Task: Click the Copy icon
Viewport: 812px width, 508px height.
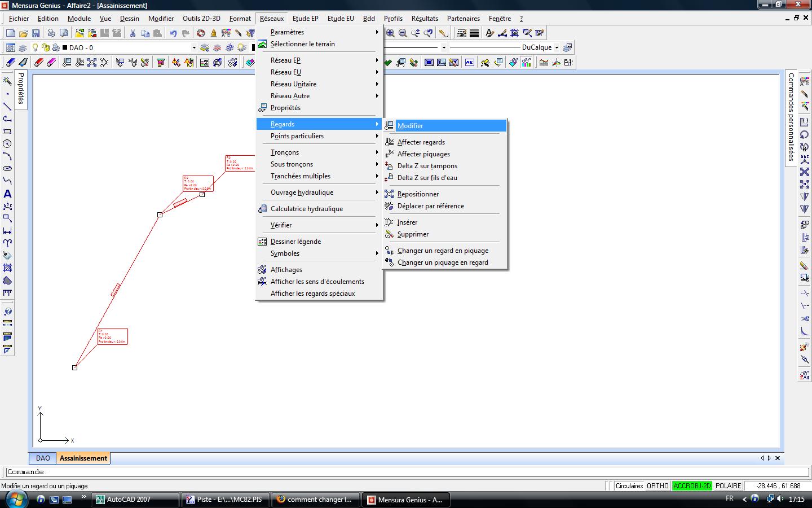Action: click(x=145, y=33)
